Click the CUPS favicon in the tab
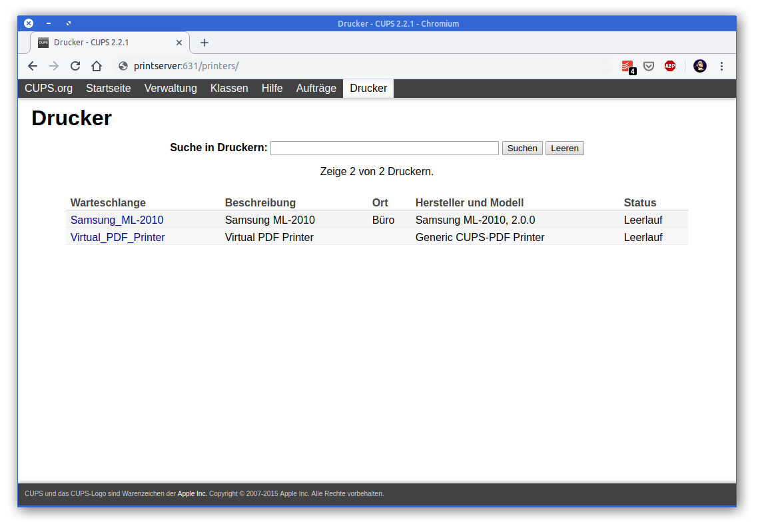This screenshot has height=532, width=758. click(x=43, y=43)
